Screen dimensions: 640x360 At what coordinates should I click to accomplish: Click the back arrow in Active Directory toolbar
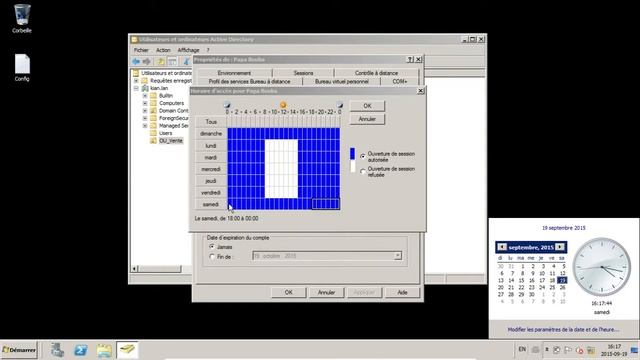pos(136,62)
